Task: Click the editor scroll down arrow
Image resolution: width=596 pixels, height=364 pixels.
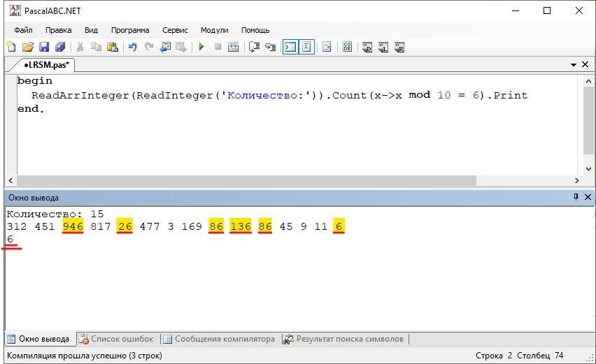Action: click(588, 168)
